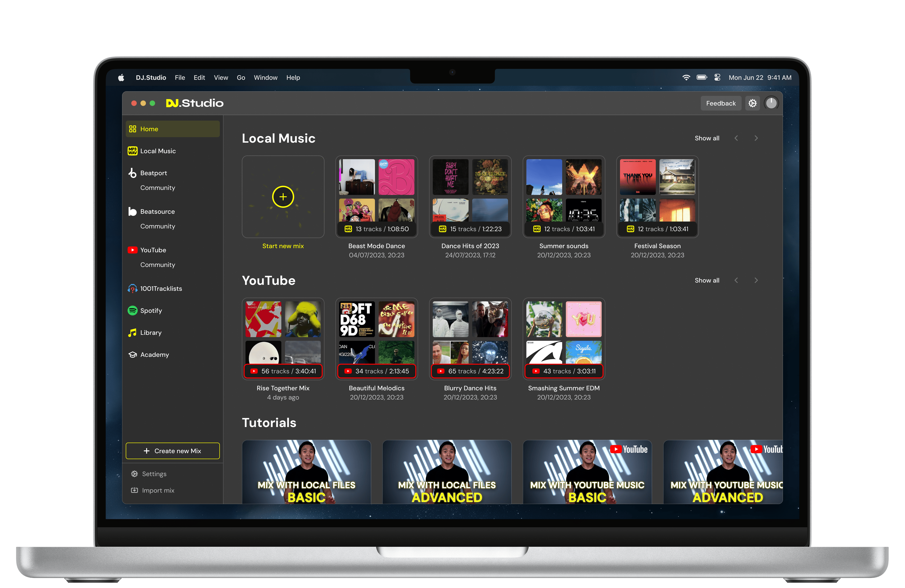Click Import mix in the sidebar
Viewport: 905px width, 588px height.
pyautogui.click(x=153, y=491)
